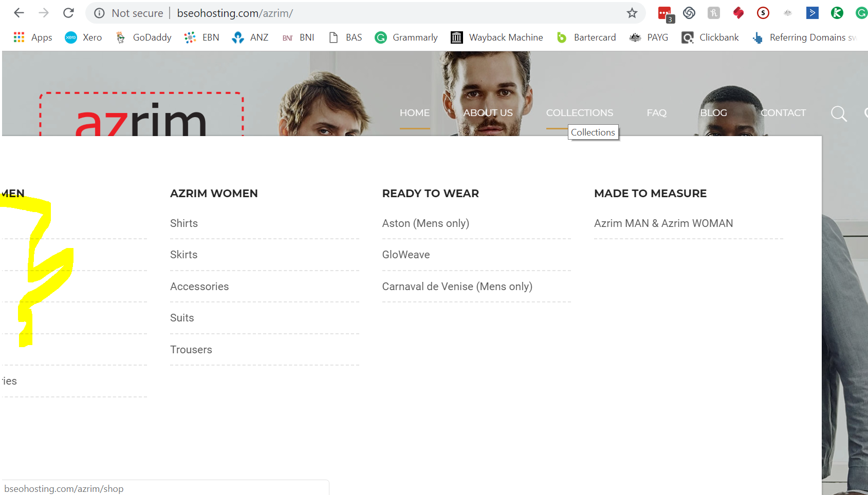Click the browser back arrow
Image resolution: width=868 pixels, height=495 pixels.
[19, 13]
